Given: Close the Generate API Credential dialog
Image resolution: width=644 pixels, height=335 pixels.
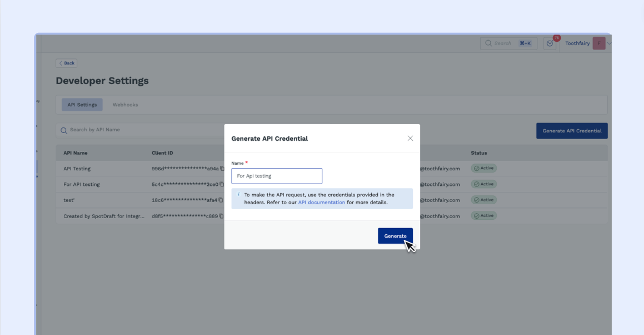Looking at the screenshot, I should (x=410, y=139).
